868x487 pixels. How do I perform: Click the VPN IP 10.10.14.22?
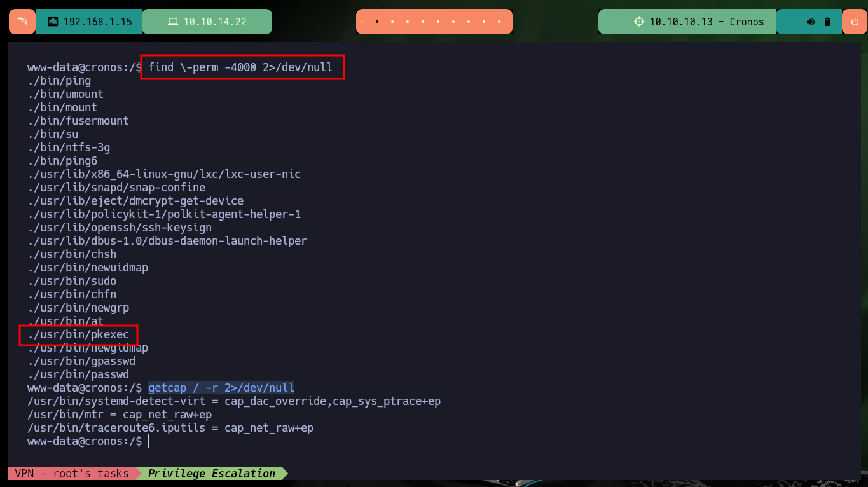click(x=215, y=22)
